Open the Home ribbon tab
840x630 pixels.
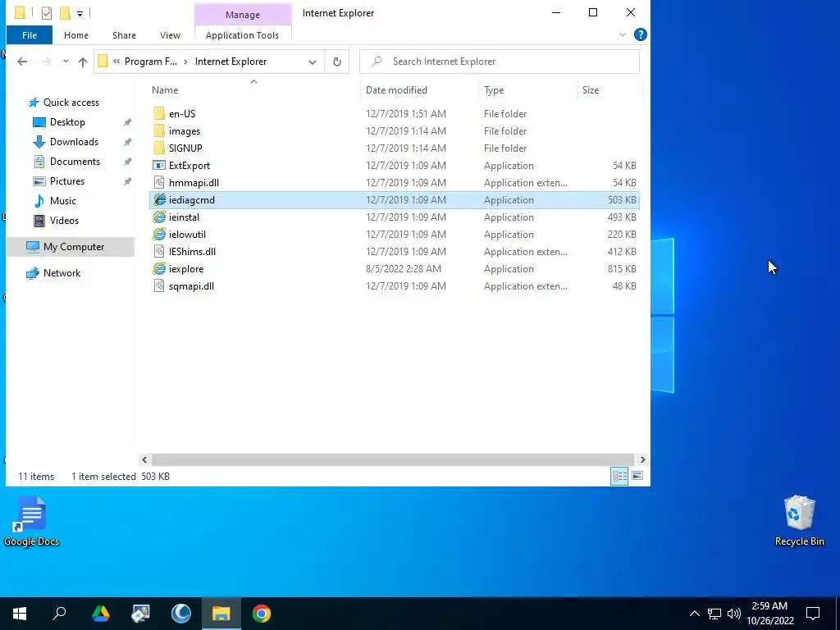76,35
